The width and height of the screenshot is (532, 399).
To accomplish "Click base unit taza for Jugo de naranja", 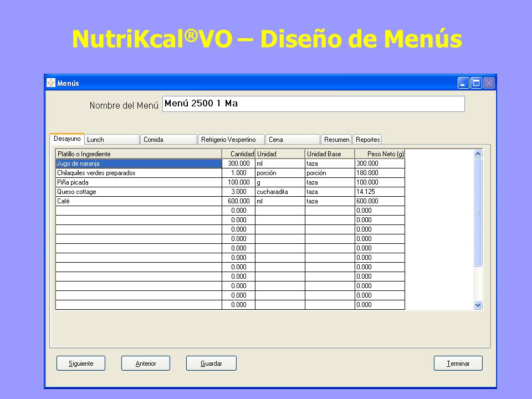I will pos(330,163).
